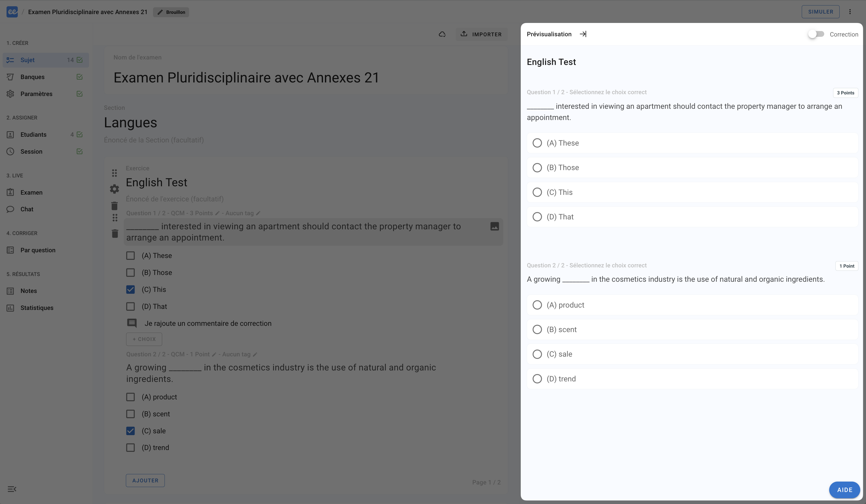This screenshot has width=866, height=504.
Task: Click the correction comment icon
Action: 132,323
